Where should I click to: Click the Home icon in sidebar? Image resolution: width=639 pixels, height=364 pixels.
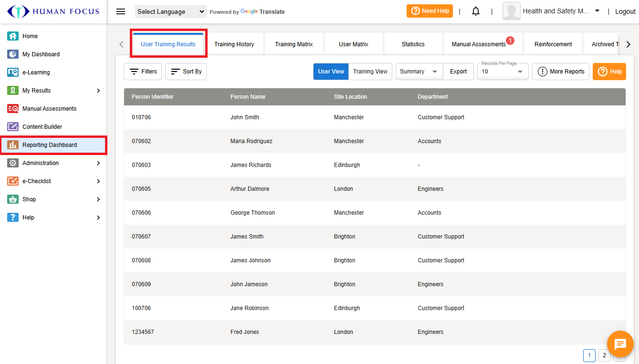pos(13,36)
